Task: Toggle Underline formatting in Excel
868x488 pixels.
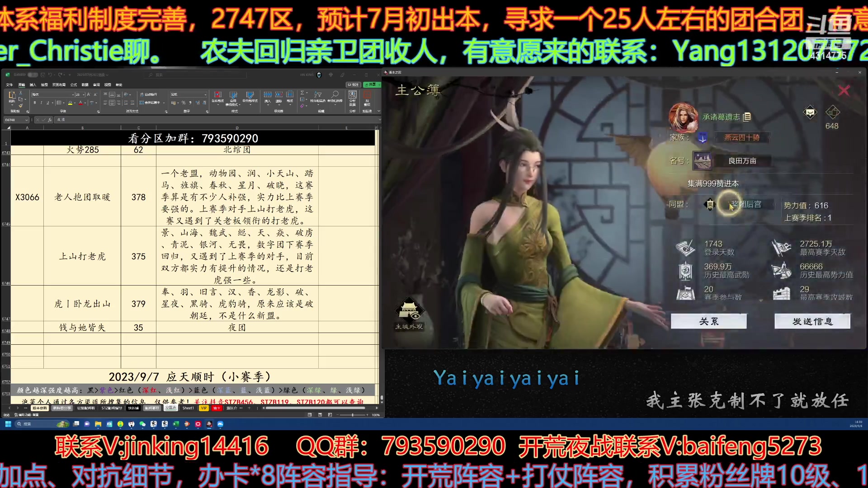Action: [48, 103]
